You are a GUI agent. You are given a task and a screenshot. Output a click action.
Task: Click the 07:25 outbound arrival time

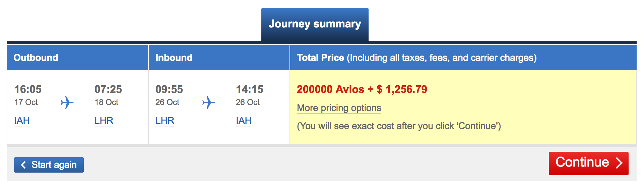[108, 89]
